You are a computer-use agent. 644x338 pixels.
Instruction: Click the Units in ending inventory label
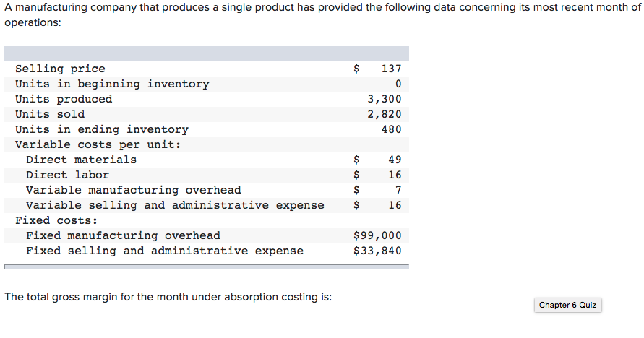click(101, 129)
